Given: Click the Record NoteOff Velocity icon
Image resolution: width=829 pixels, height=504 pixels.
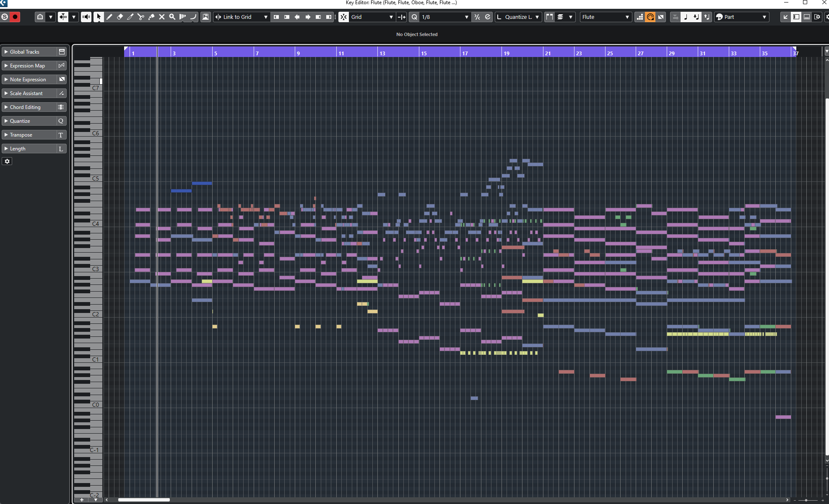Looking at the screenshot, I should click(707, 17).
